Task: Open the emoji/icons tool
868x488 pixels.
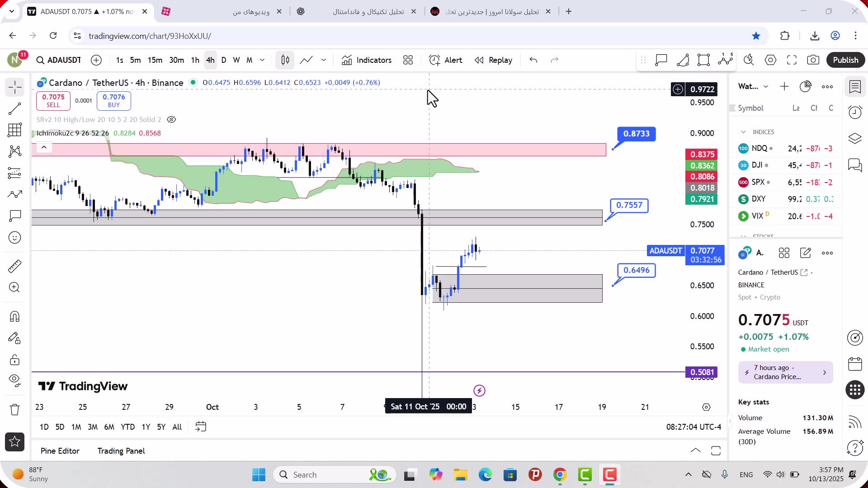Action: pyautogui.click(x=15, y=238)
